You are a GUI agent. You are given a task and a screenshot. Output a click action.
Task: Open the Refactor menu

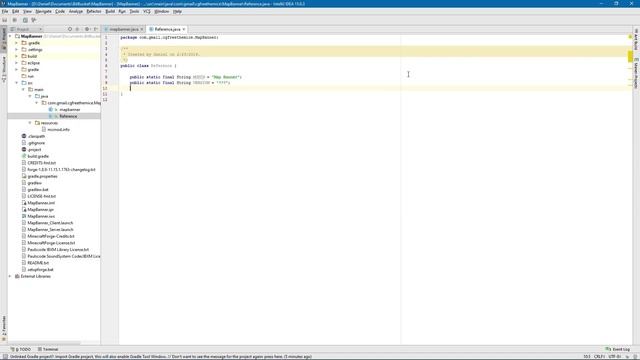point(93,11)
